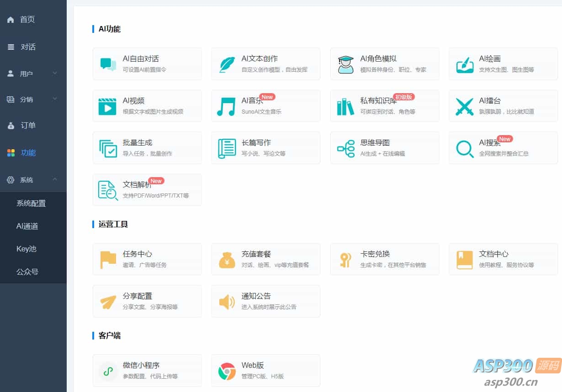Viewport: 562px width, 392px height.
Task: Open the 系统配置 settings page
Action: [x=32, y=203]
